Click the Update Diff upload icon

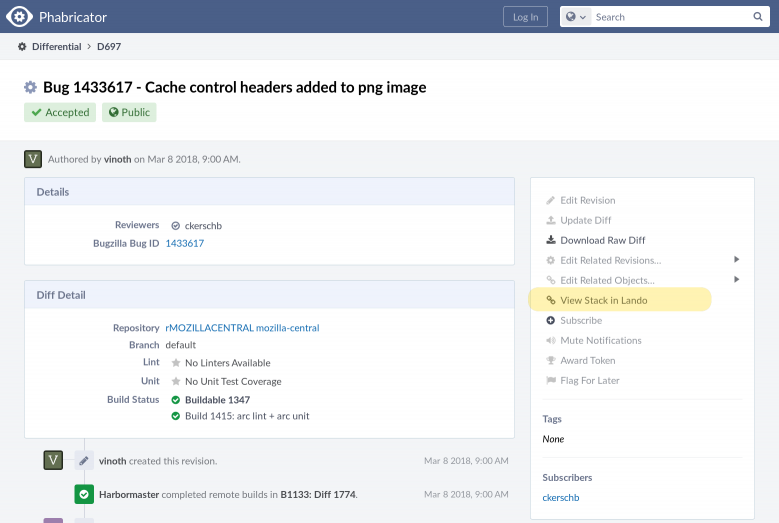pos(550,221)
